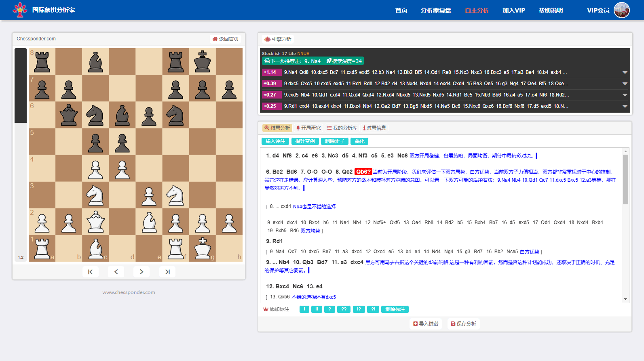
Task: Click the 保存分析 button
Action: point(463,324)
